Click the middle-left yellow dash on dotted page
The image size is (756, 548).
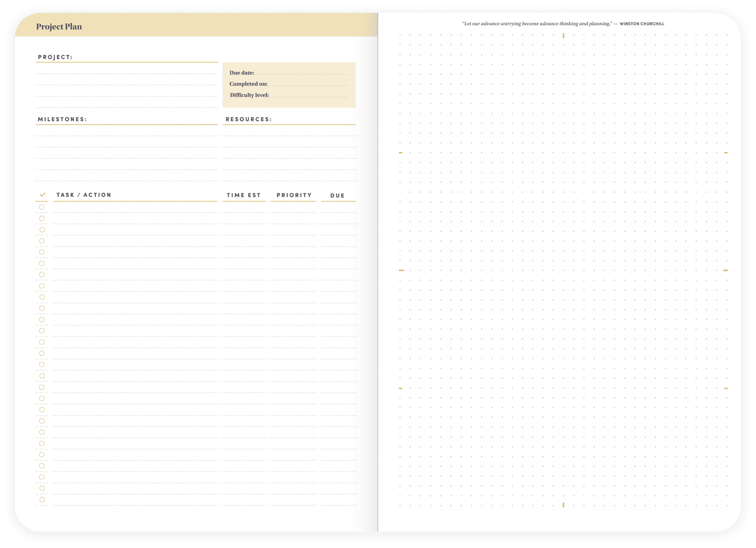pyautogui.click(x=401, y=271)
